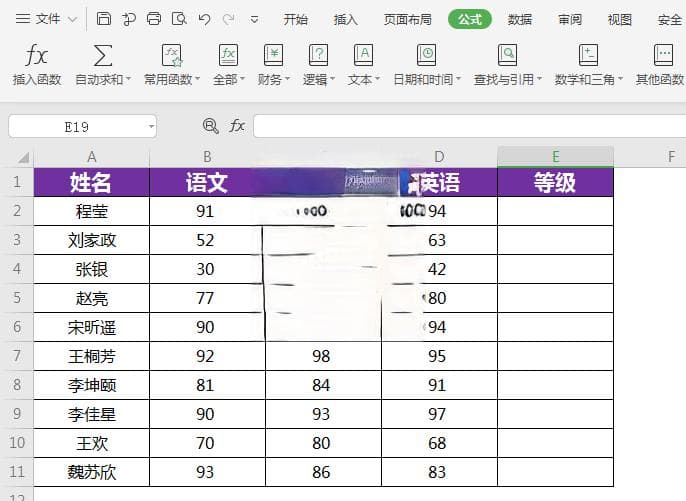Viewport: 686px width, 501px height.
Task: Expand the name box dropdown arrow
Action: click(x=151, y=127)
